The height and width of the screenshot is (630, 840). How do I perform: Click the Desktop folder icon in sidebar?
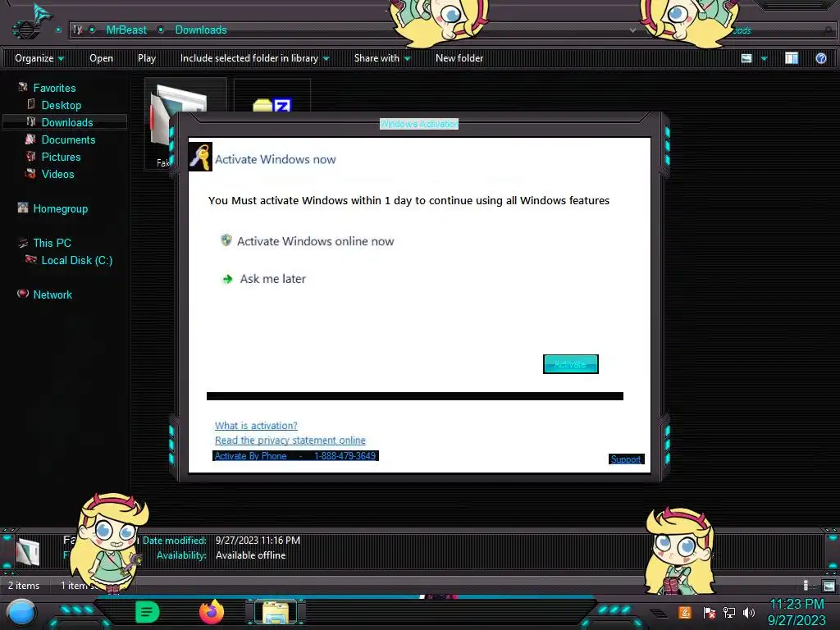[30, 104]
